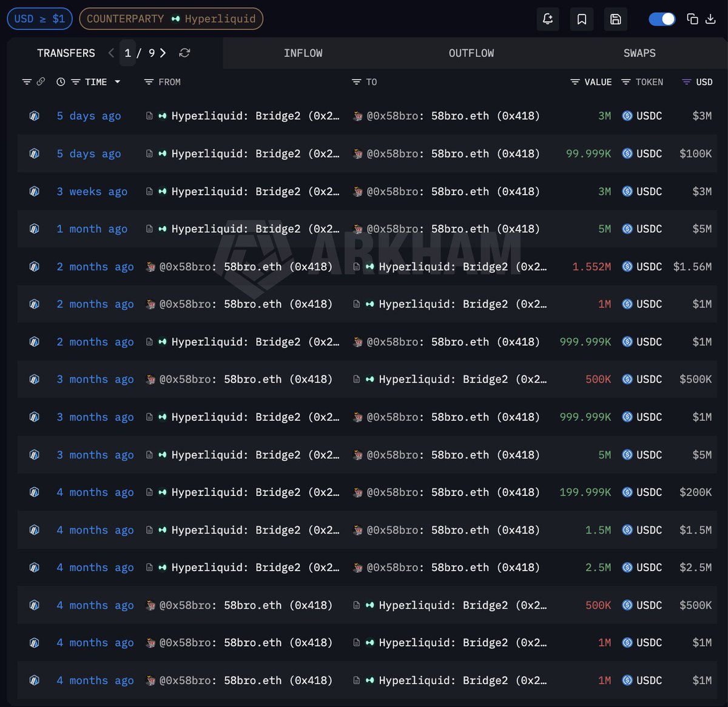
Task: Open the SWAPS tab
Action: (x=639, y=53)
